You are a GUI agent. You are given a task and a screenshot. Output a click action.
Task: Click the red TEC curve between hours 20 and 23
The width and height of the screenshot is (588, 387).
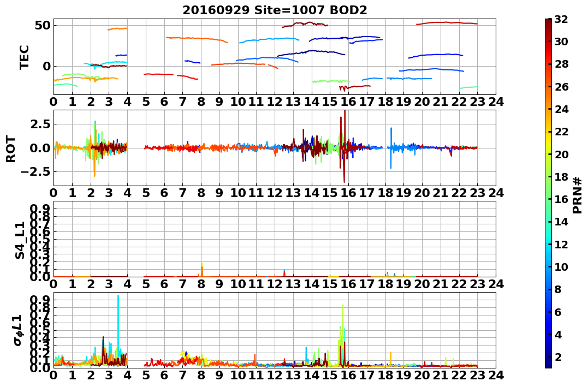447,23
